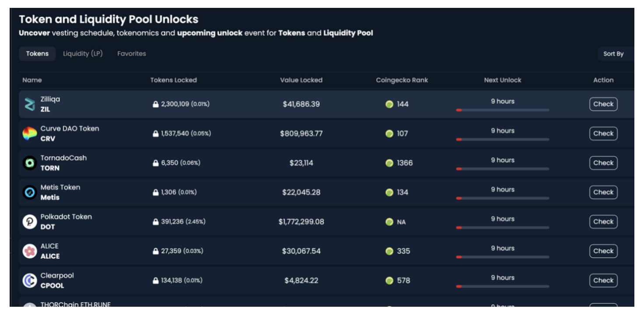Click the $22,045.28 value locked
This screenshot has height=312, width=644.
pos(301,192)
